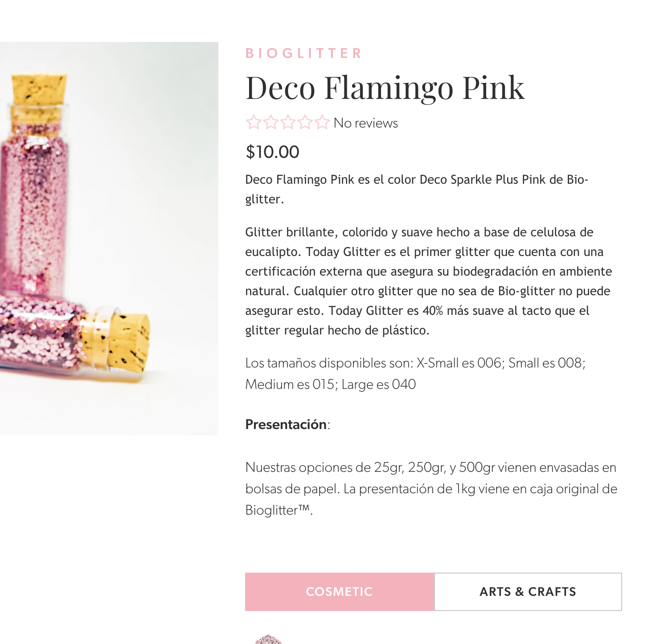Click the second rating star
This screenshot has width=656, height=644.
(271, 122)
